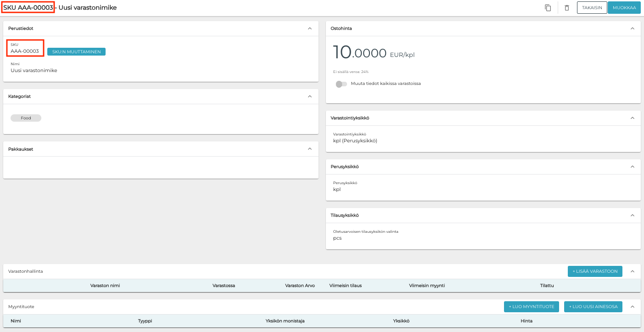Collapse the Perustiedot panel
Viewport: 644px width, 332px height.
pyautogui.click(x=310, y=28)
